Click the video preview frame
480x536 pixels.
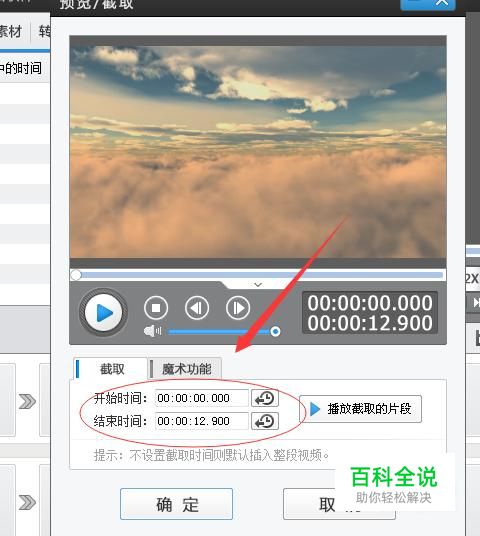tap(258, 152)
